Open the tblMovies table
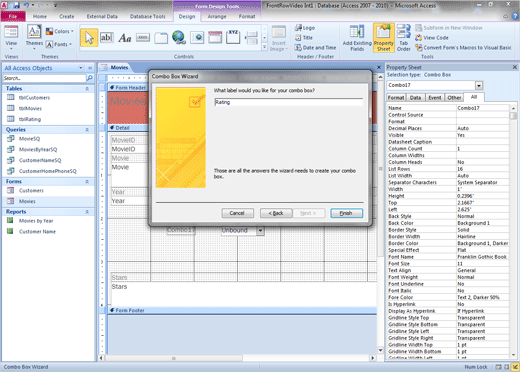520x372 pixels. (30, 108)
